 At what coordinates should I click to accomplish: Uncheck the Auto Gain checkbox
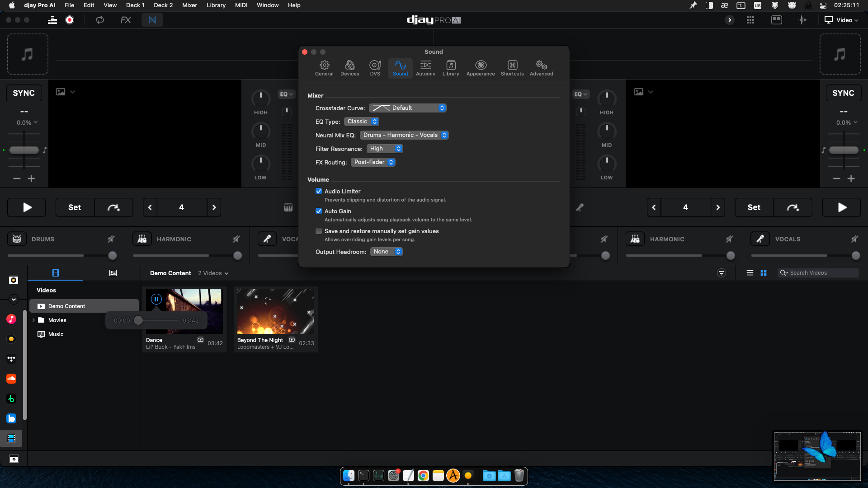click(319, 211)
